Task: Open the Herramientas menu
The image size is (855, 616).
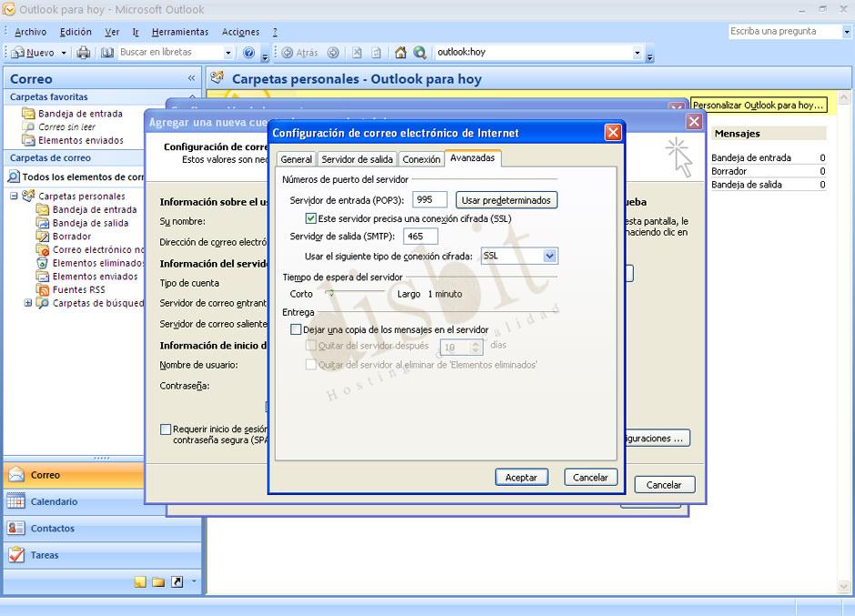Action: coord(180,31)
